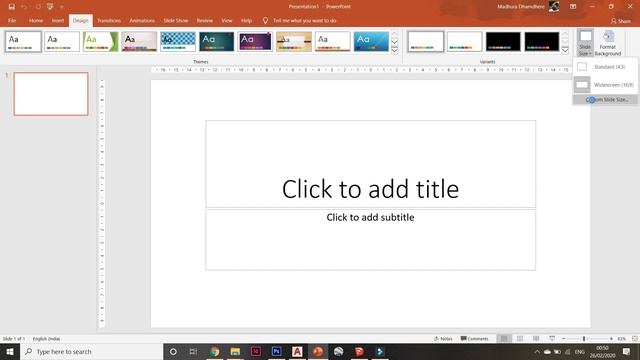Open Task View on the taskbar
Screen dimensions: 640x360
(x=193, y=351)
